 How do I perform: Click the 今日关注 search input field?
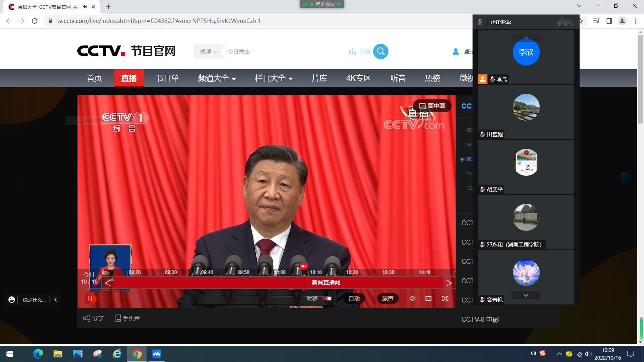[282, 51]
